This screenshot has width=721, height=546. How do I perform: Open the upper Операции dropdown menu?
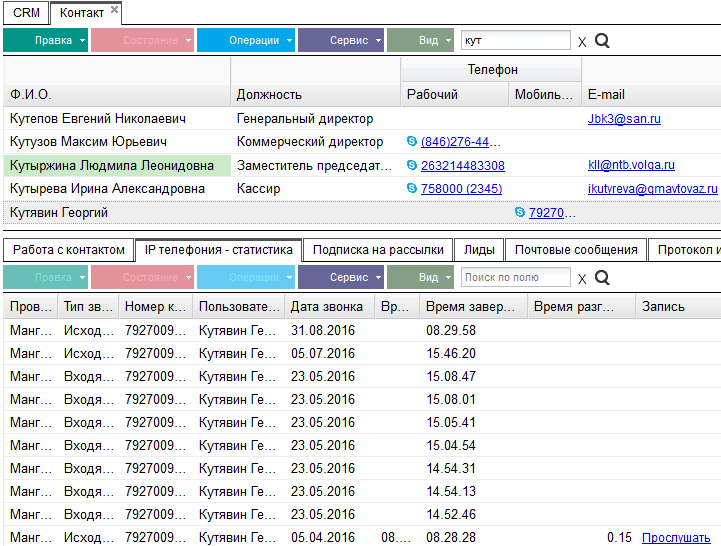click(246, 40)
